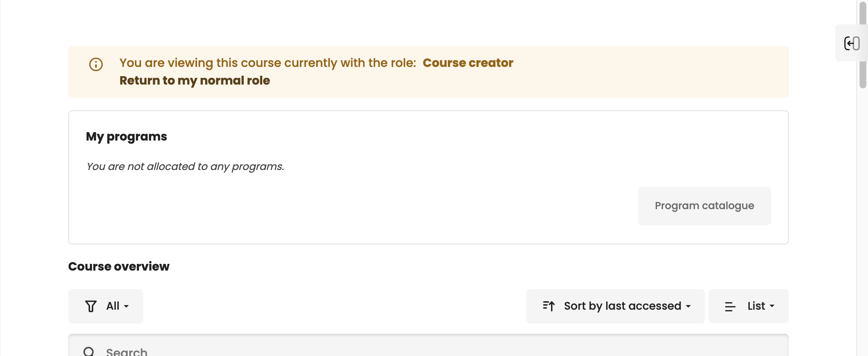Open the Sort by last accessed dropdown
868x356 pixels.
point(615,306)
